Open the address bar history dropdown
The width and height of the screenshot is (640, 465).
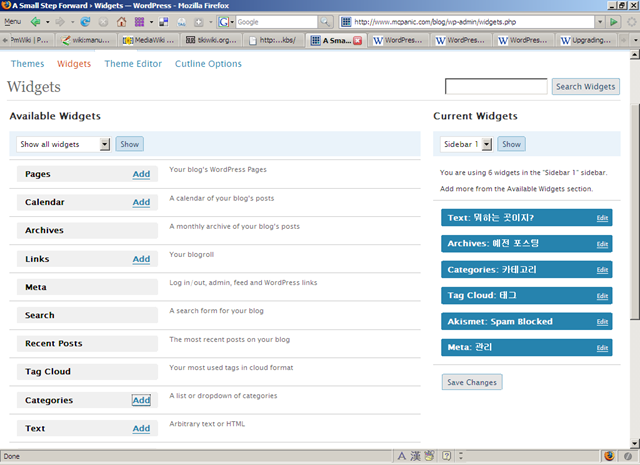(600, 22)
